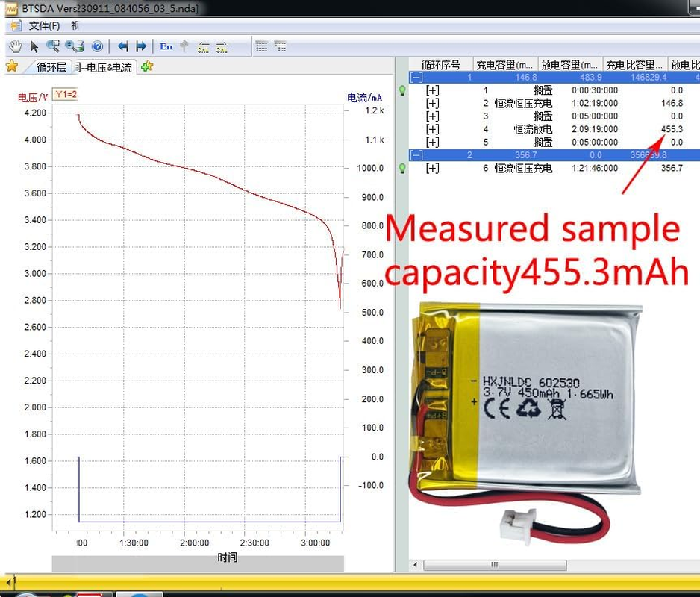Open the 文件(F) menu
The width and height of the screenshot is (700, 597).
44,25
